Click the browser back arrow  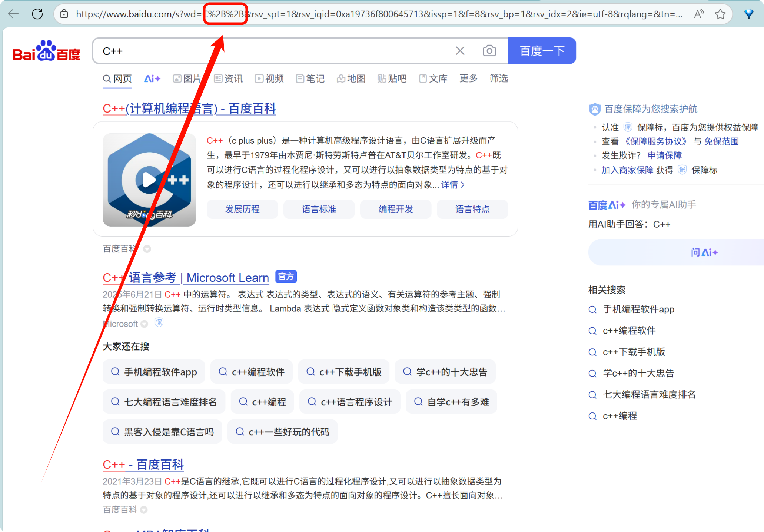tap(13, 14)
